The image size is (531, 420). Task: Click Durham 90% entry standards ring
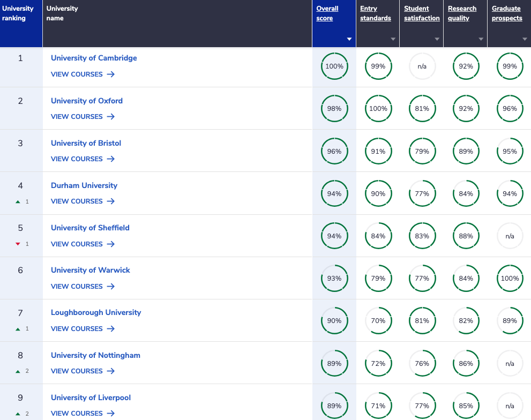click(378, 193)
